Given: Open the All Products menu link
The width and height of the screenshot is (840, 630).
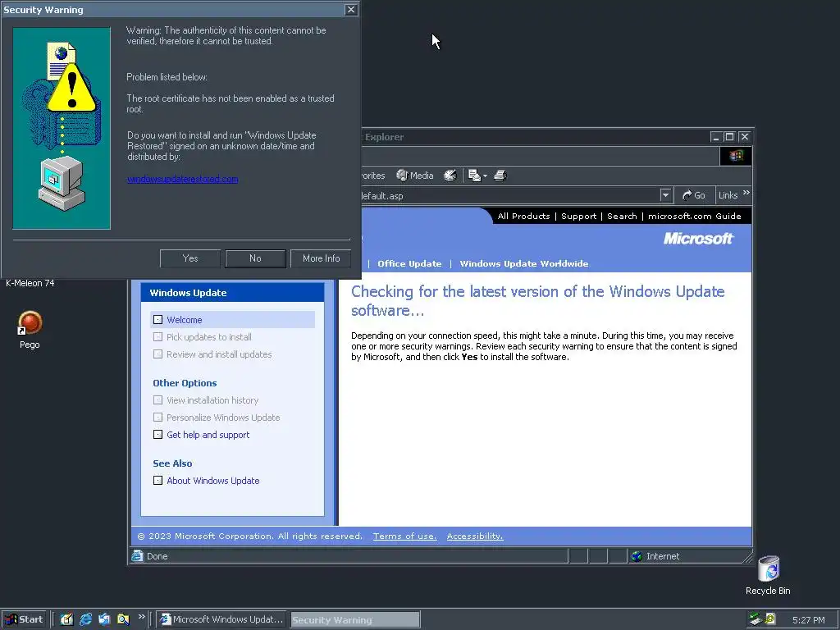Looking at the screenshot, I should [524, 216].
